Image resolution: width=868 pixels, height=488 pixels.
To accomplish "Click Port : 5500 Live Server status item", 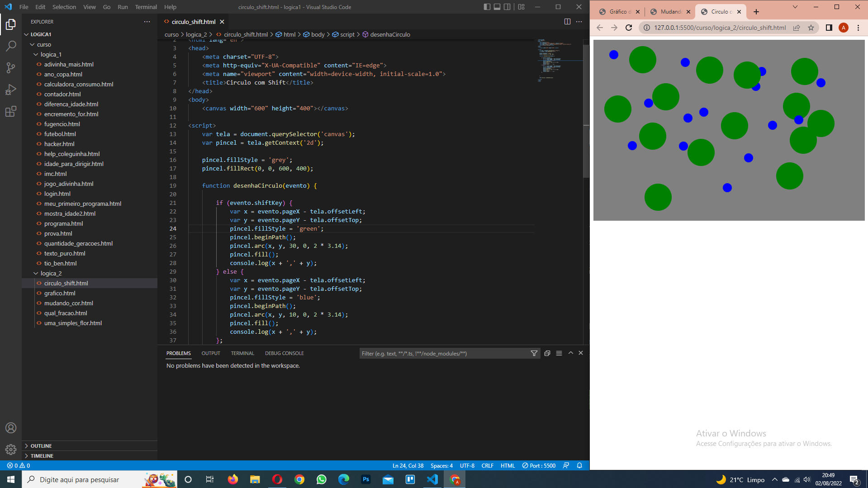I will (x=539, y=465).
